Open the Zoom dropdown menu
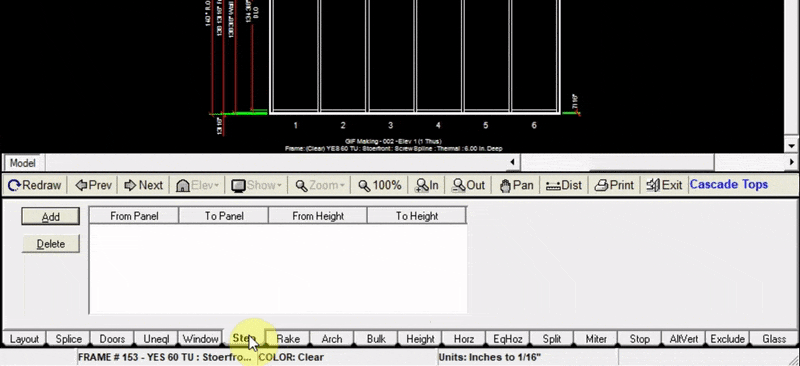Viewport: 800px width, 366px height. 320,185
